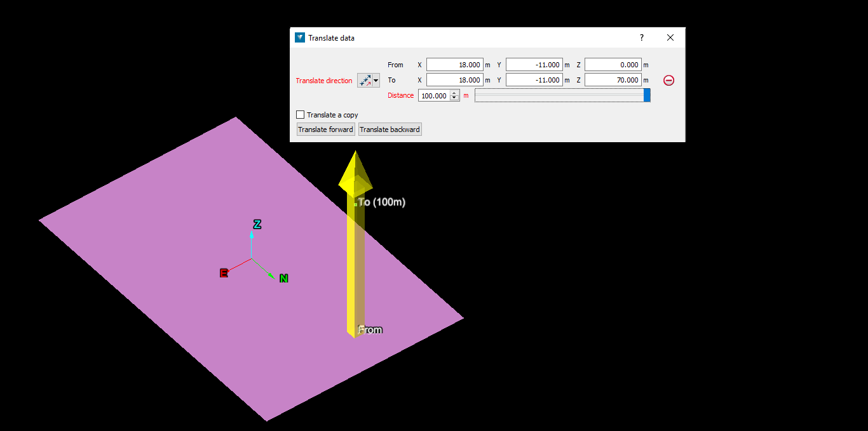Open the translate direction picker tool
This screenshot has height=431, width=868.
click(364, 81)
